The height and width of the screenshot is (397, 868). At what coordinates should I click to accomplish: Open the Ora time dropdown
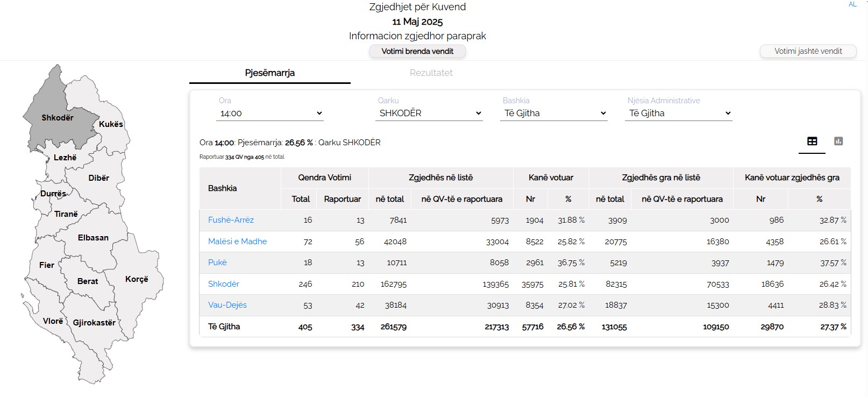269,114
